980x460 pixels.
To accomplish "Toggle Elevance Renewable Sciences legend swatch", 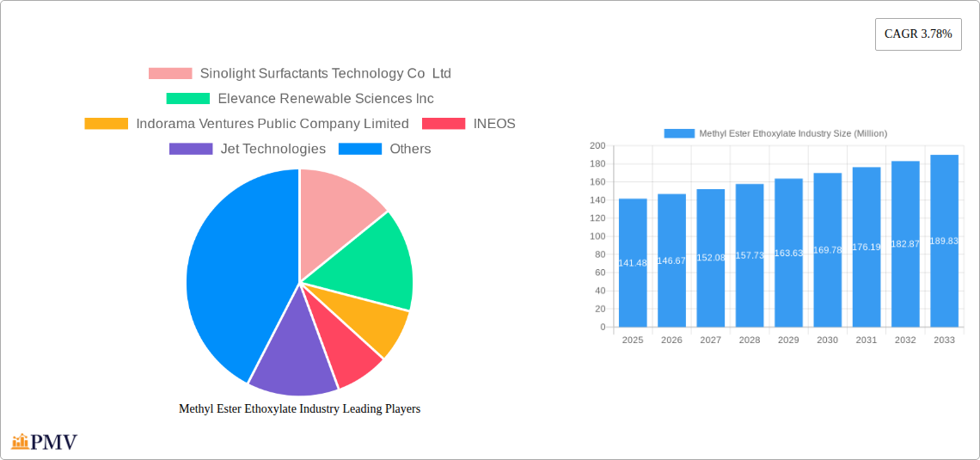I will coord(188,99).
